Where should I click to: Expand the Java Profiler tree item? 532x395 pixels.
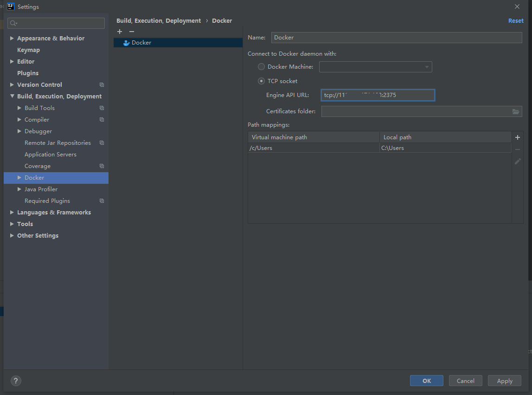tap(19, 189)
